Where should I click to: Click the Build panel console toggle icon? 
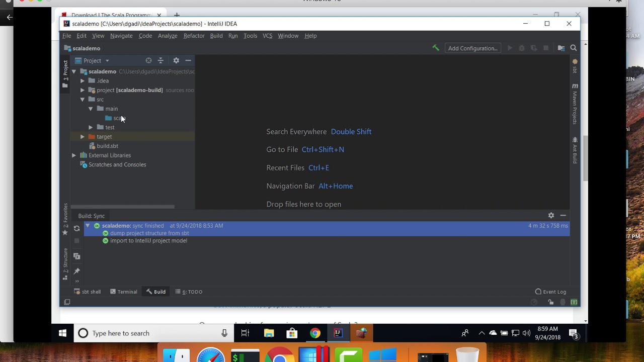(76, 256)
